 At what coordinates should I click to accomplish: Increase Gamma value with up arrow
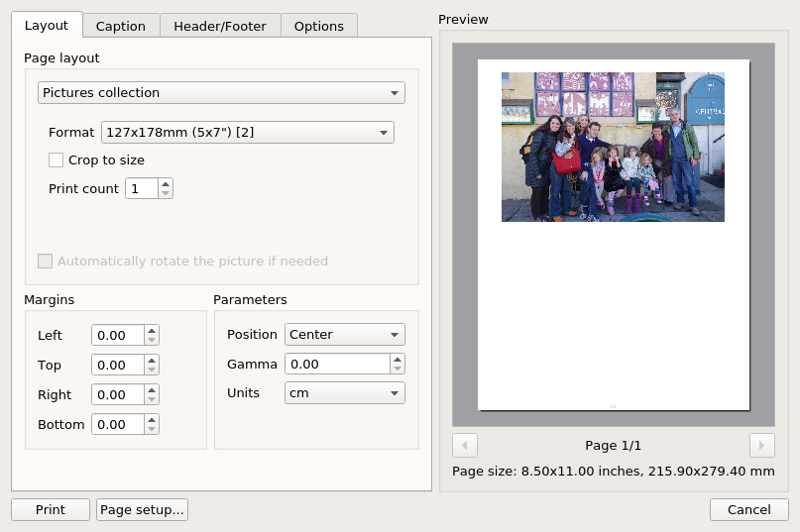point(398,359)
